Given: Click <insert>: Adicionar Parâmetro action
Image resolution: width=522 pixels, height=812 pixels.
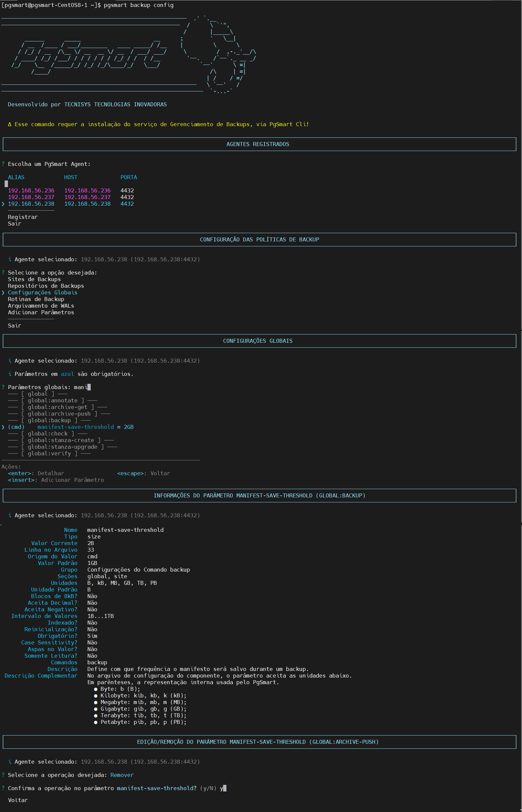Looking at the screenshot, I should (56, 480).
